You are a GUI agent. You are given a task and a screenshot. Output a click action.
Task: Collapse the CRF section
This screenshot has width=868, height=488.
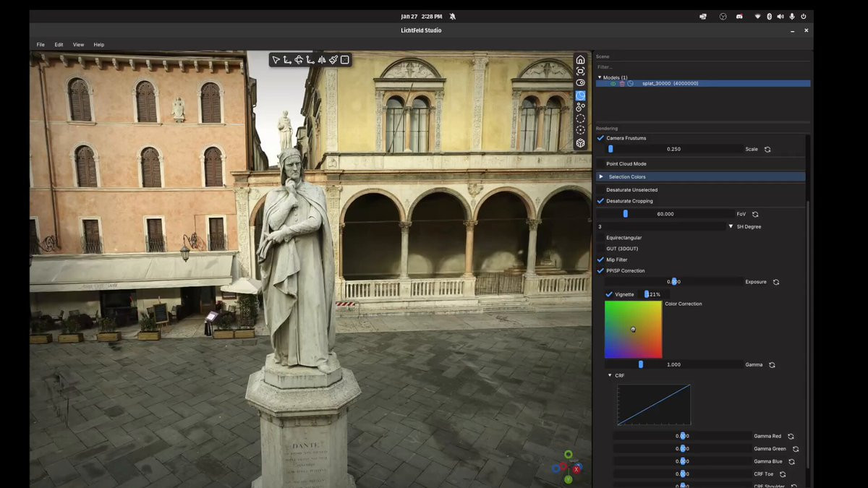(610, 375)
